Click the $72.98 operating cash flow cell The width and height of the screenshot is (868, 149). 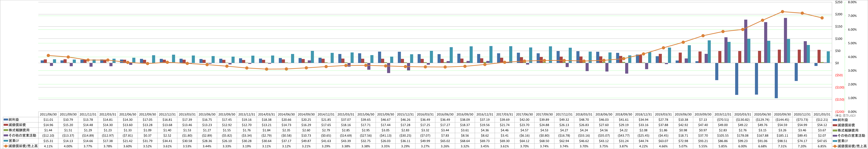(683, 141)
